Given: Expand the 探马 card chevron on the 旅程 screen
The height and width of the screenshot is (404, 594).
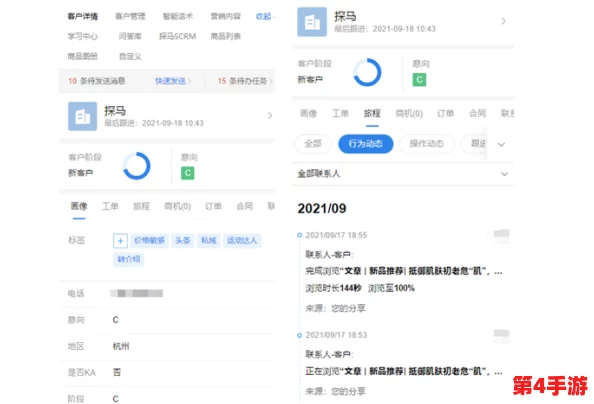Looking at the screenshot, I should pyautogui.click(x=503, y=21).
